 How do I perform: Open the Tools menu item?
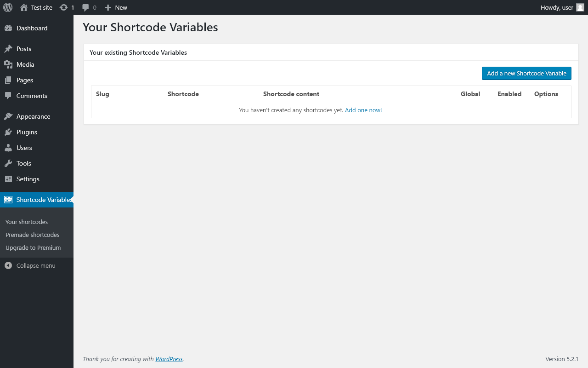click(x=37, y=163)
